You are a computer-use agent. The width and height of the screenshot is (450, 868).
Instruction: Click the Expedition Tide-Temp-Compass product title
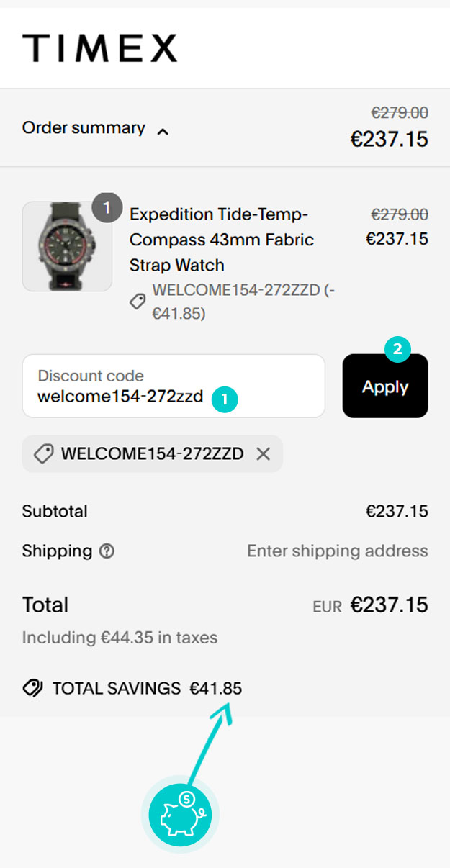click(222, 240)
